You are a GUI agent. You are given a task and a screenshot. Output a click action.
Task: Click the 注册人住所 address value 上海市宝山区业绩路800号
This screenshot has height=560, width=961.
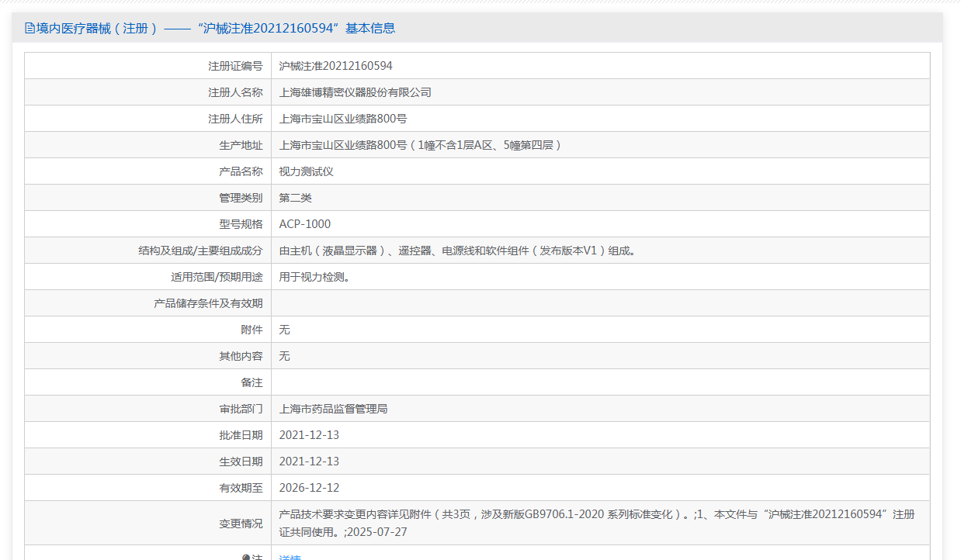coord(343,119)
